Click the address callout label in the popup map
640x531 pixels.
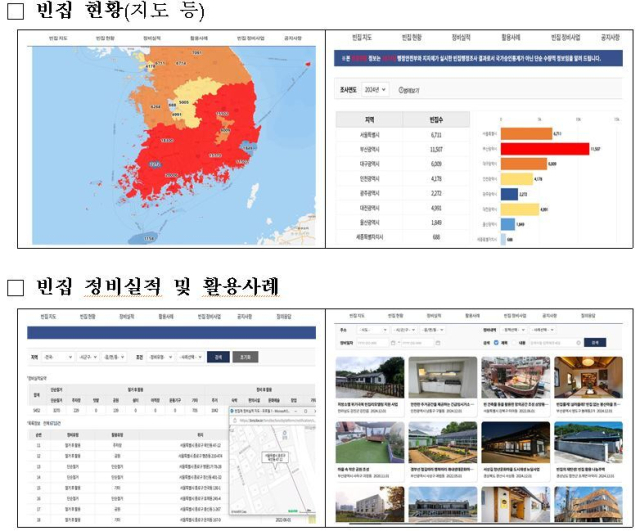276,457
